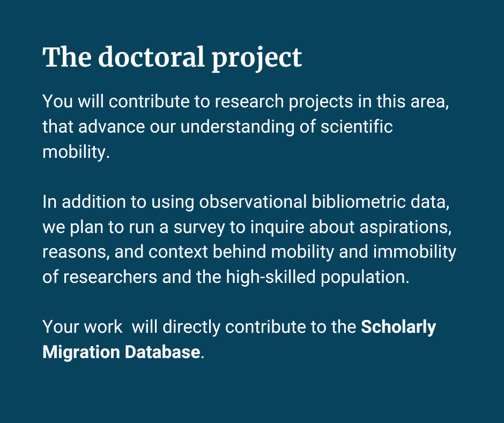Image resolution: width=504 pixels, height=423 pixels.
Task: Click the line "that advance our understanding"
Action: tap(217, 127)
